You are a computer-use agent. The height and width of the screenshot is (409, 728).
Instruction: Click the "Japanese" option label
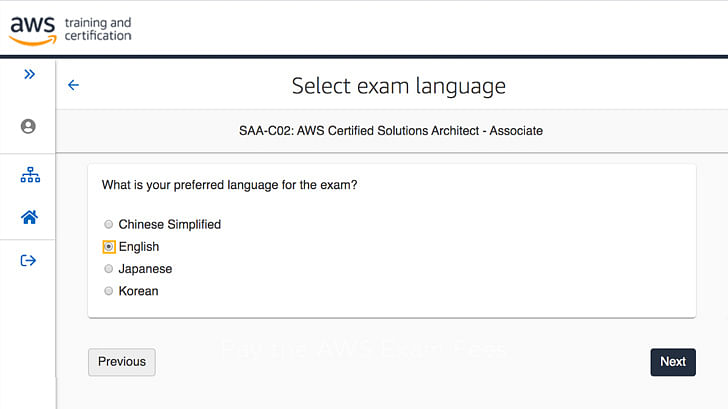[145, 269]
